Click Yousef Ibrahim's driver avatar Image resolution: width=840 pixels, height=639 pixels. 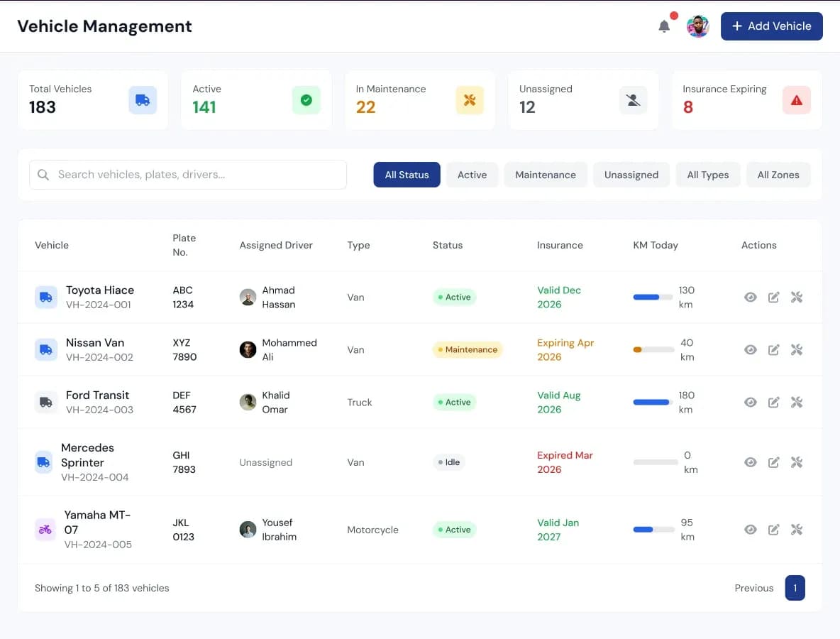pos(248,530)
